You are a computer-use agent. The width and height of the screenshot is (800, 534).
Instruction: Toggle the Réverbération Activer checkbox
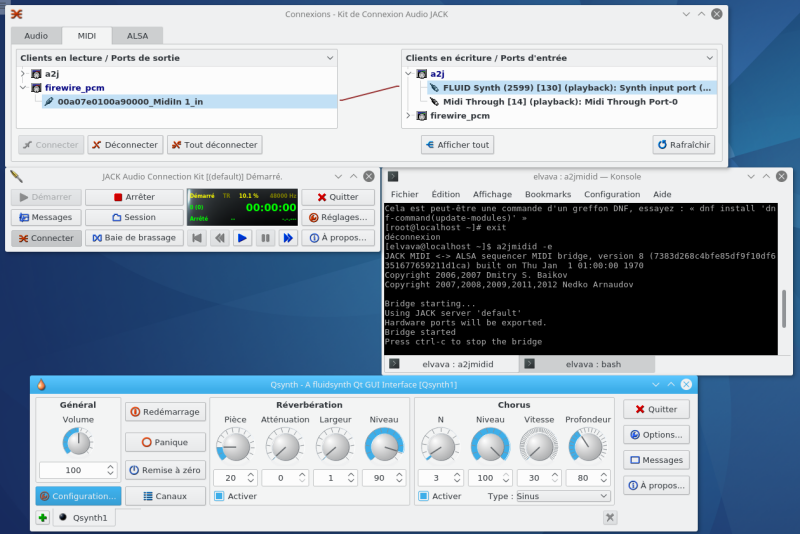[220, 496]
